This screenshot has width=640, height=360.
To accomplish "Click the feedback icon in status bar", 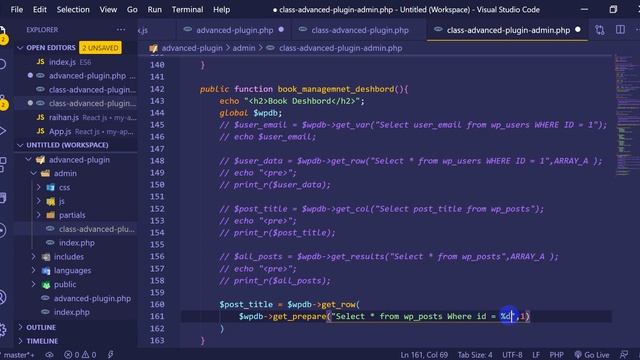I will (624, 355).
